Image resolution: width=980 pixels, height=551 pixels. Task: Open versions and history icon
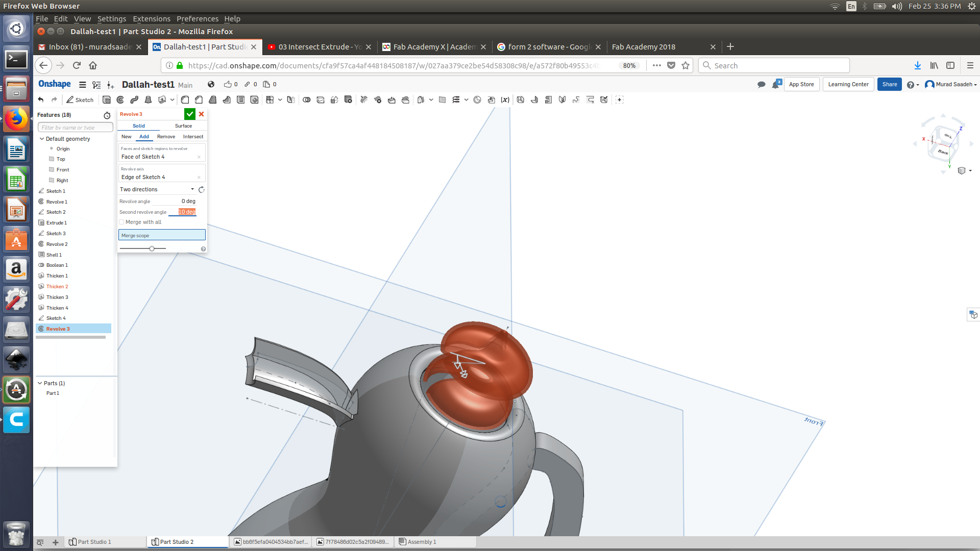click(96, 85)
